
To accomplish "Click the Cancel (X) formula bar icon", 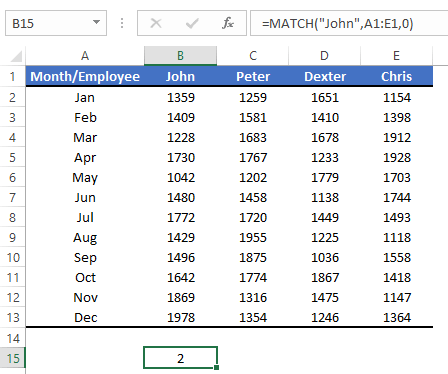I will click(156, 23).
